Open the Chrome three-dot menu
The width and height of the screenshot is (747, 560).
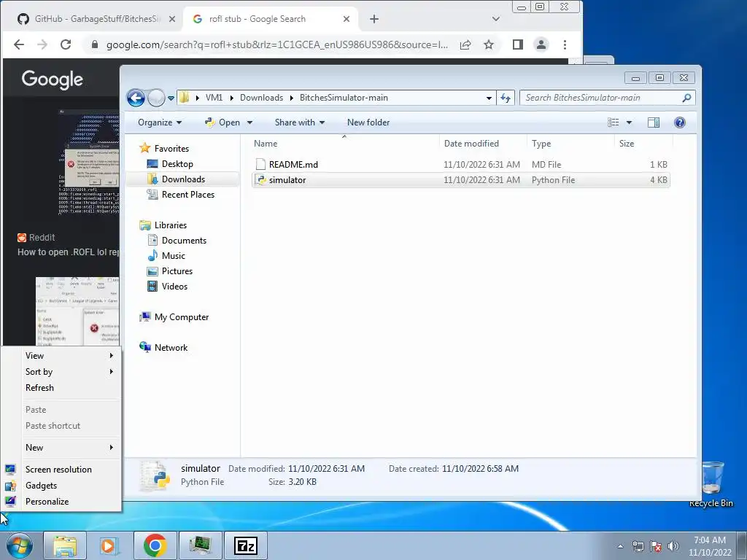[565, 44]
